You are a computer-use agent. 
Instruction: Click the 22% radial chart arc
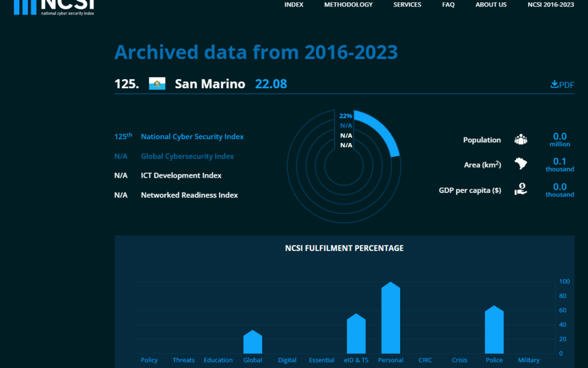click(x=381, y=130)
